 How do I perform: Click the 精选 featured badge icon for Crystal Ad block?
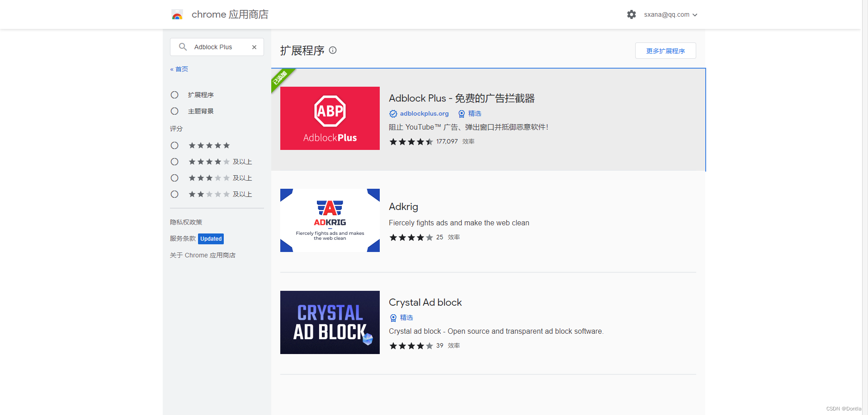393,318
